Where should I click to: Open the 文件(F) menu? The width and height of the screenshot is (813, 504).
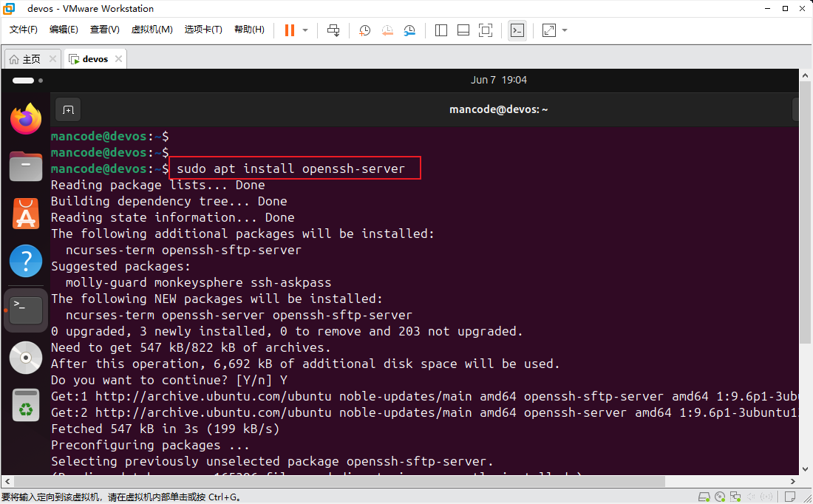pos(24,30)
